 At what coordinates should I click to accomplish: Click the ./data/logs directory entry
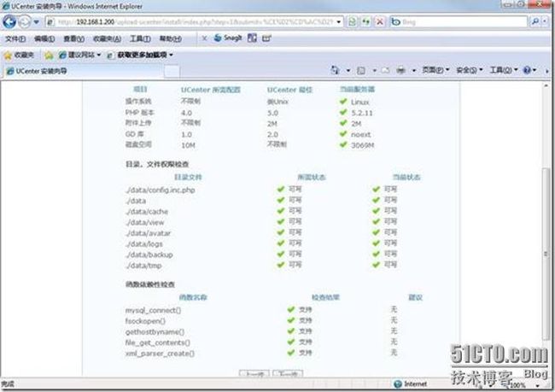pyautogui.click(x=144, y=244)
